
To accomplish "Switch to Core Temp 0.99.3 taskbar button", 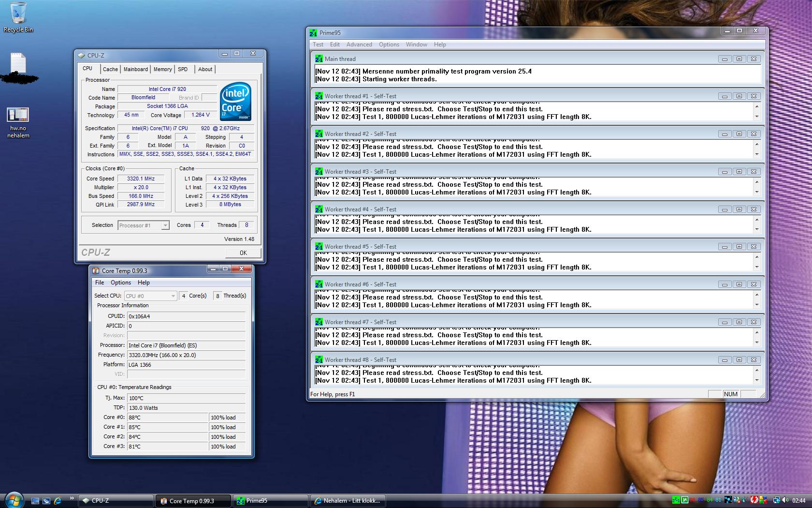I will tap(194, 501).
